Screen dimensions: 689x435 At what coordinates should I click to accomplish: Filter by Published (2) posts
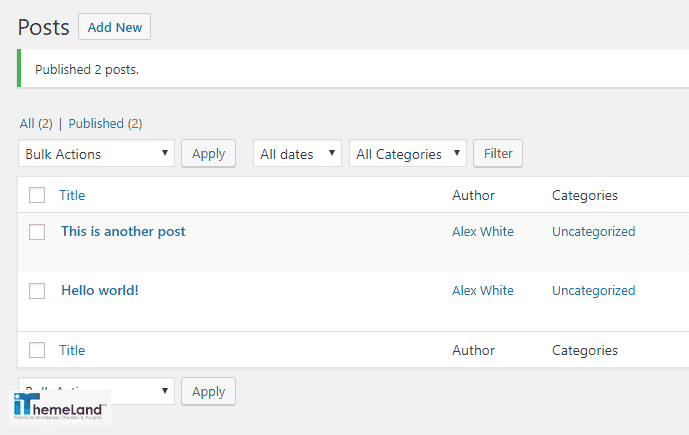(x=105, y=123)
